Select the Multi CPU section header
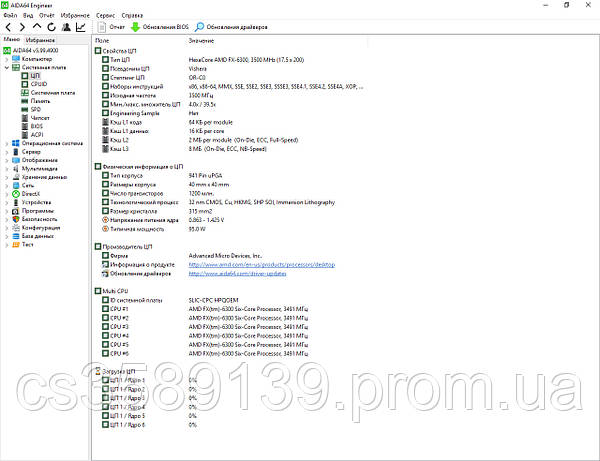Screen dimensions: 600x461 (x=111, y=291)
